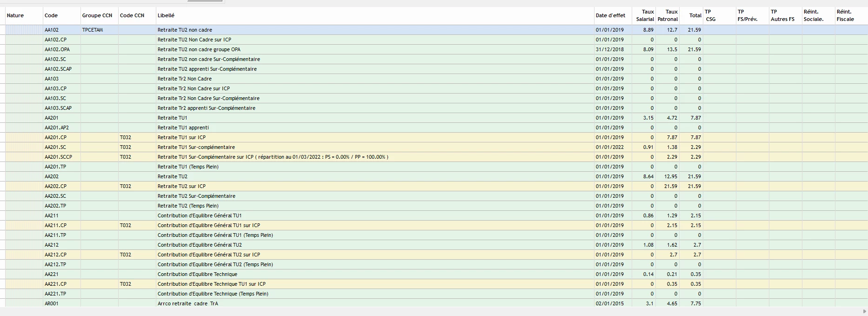
Task: Click date 01/01/2022 in AA201.SC row
Action: click(610, 147)
